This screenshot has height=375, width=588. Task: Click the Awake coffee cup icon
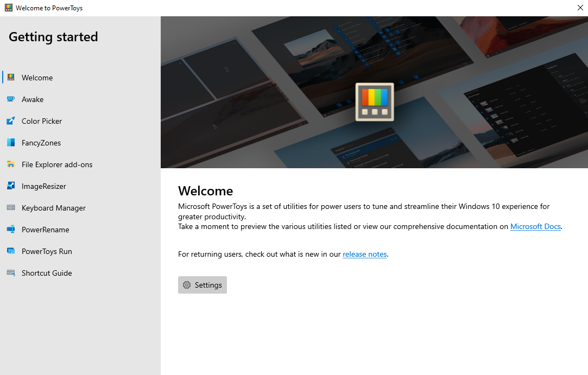pyautogui.click(x=11, y=99)
